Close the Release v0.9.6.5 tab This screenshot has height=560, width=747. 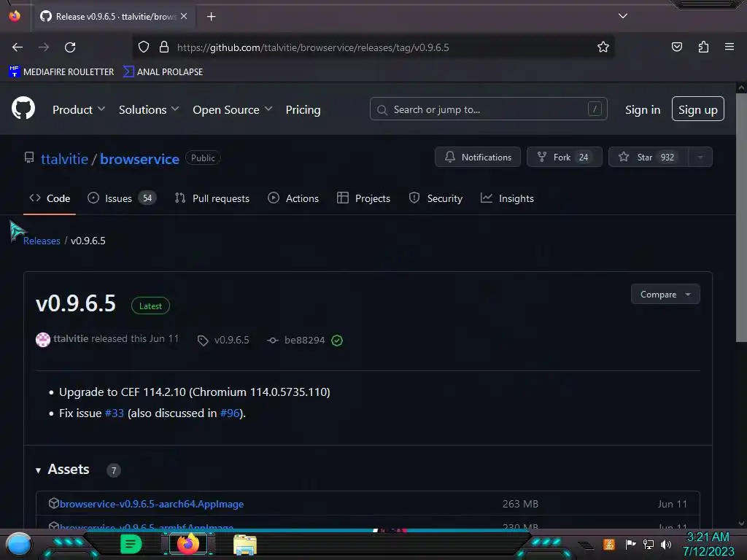click(184, 16)
